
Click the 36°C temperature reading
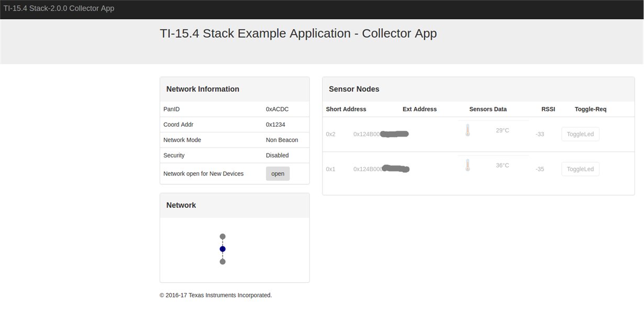[503, 165]
